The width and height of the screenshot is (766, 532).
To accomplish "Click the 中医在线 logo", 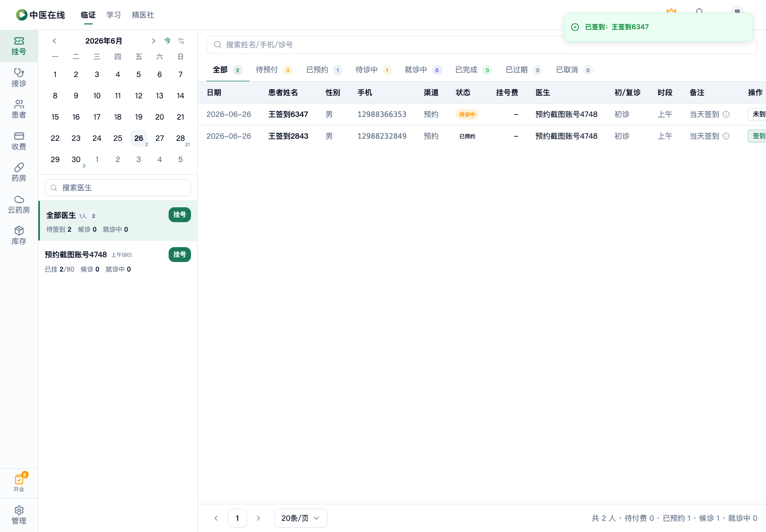I will (40, 15).
